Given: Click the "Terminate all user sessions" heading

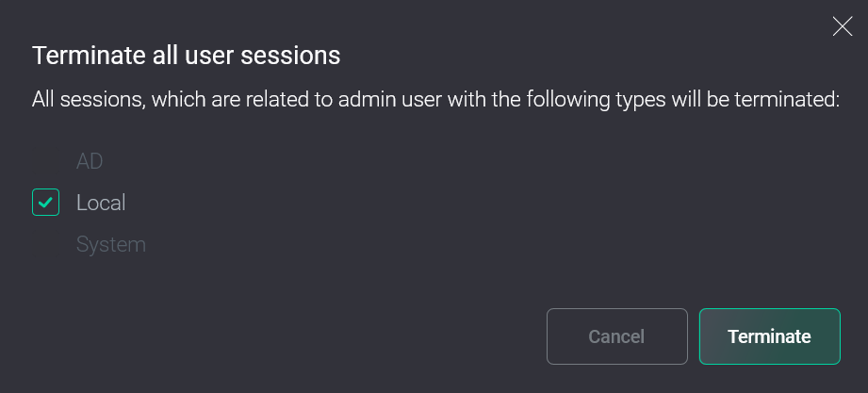Looking at the screenshot, I should (186, 56).
